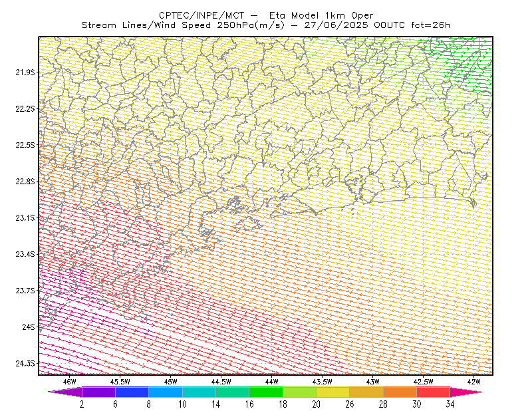Click the dark blue legend swatch between 6 and 8
This screenshot has width=532, height=411.
132,392
